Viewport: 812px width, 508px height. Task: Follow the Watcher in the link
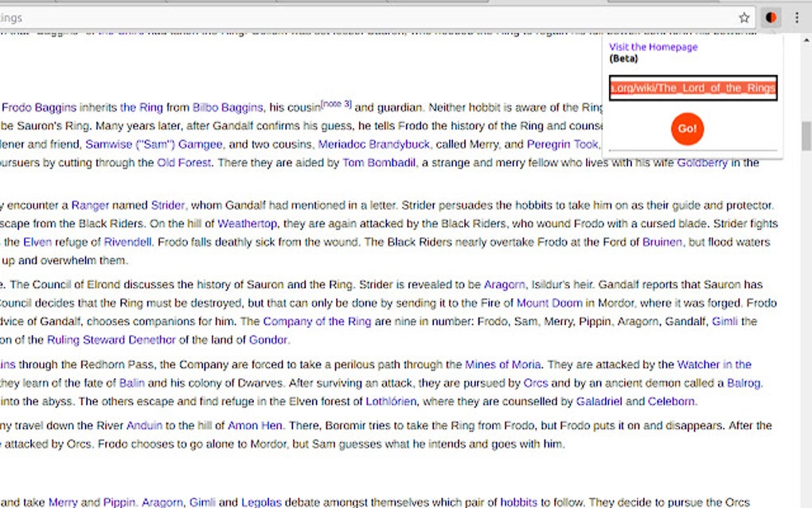tap(714, 365)
